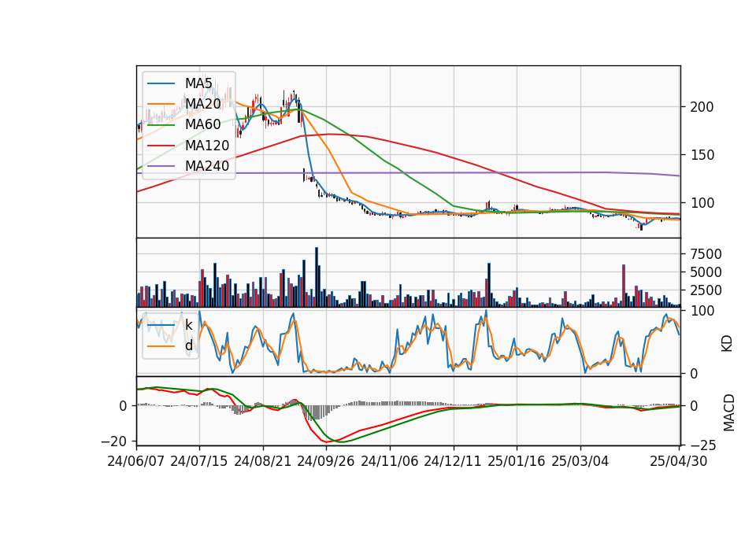Image resolution: width=756 pixels, height=543 pixels.
Task: Click the orange MA20 line sample in legend
Action: pyautogui.click(x=161, y=104)
